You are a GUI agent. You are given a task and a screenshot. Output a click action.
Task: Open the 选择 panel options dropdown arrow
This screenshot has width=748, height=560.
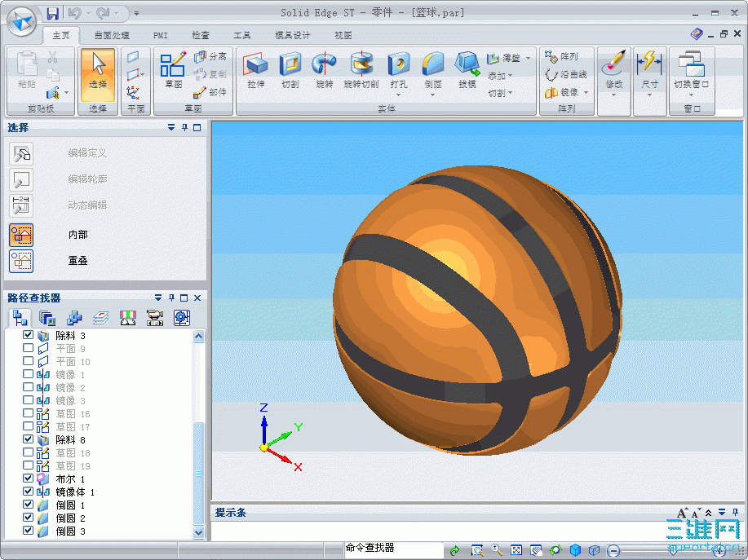tap(171, 127)
